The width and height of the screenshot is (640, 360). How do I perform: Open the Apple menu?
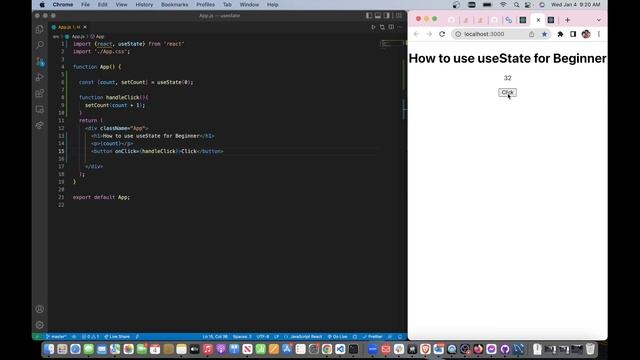click(42, 4)
